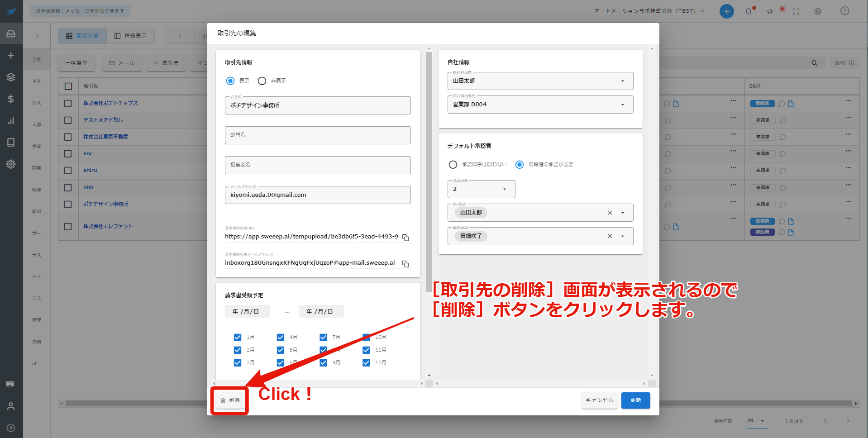Open the help question mark icon
The width and height of the screenshot is (868, 438).
[844, 11]
